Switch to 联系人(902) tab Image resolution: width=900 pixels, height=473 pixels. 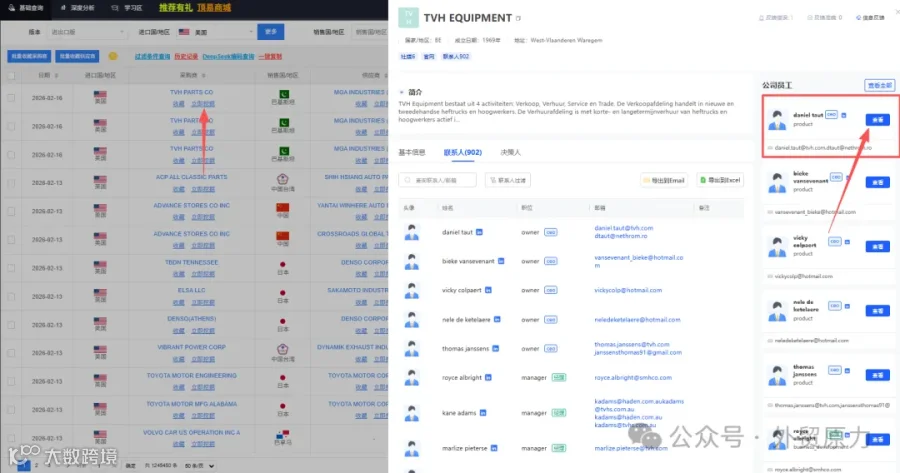tap(463, 152)
